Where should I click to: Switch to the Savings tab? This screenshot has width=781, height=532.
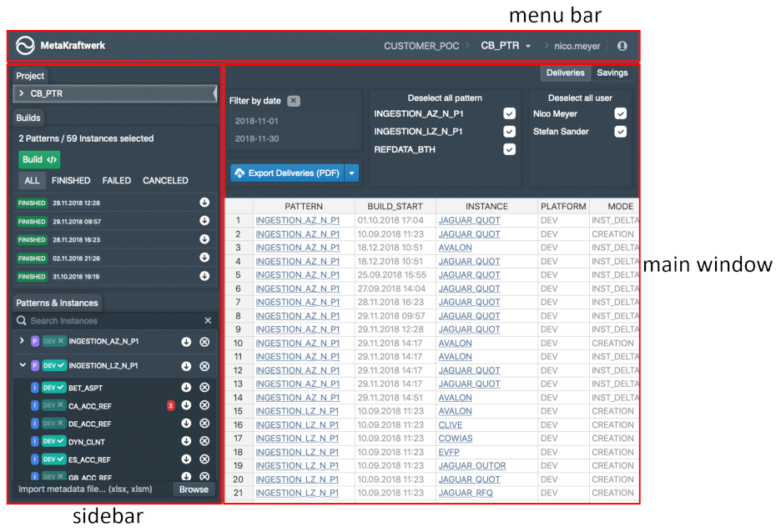click(x=612, y=73)
